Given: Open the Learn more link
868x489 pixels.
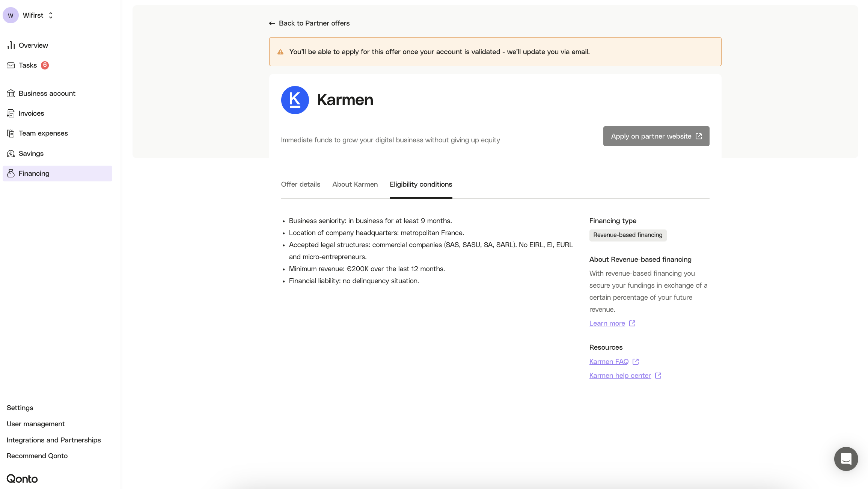Looking at the screenshot, I should [607, 323].
